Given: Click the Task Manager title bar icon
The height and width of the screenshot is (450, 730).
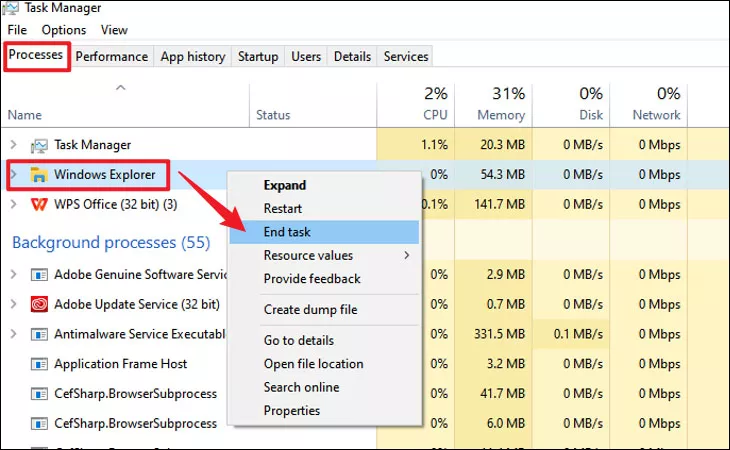Looking at the screenshot, I should tap(10, 8).
